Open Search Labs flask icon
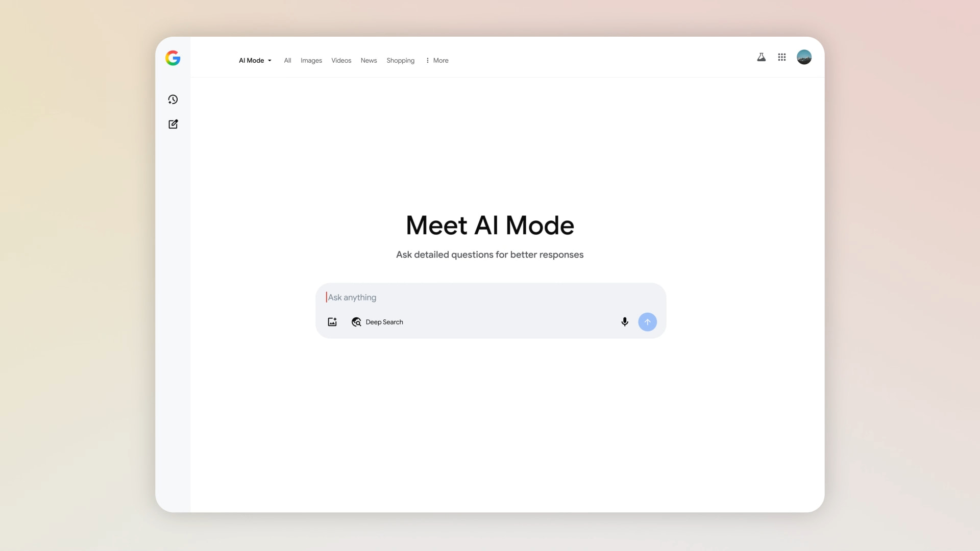 [761, 57]
